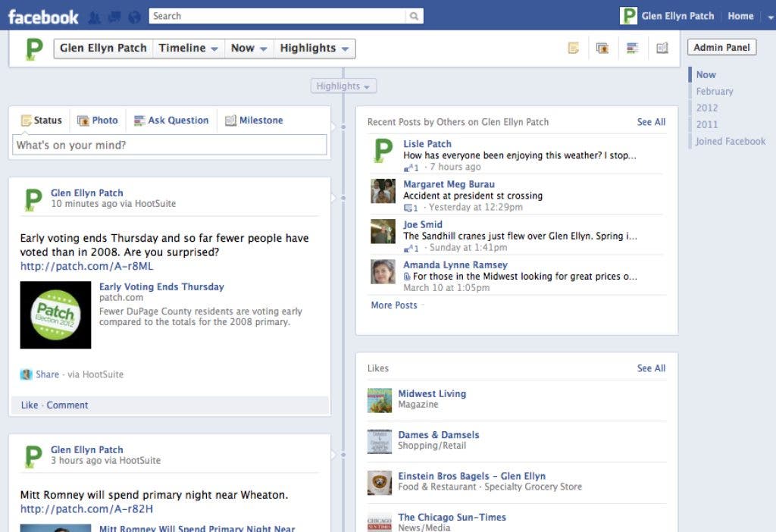Image resolution: width=776 pixels, height=532 pixels.
Task: Open notifications globe icon
Action: click(x=134, y=17)
